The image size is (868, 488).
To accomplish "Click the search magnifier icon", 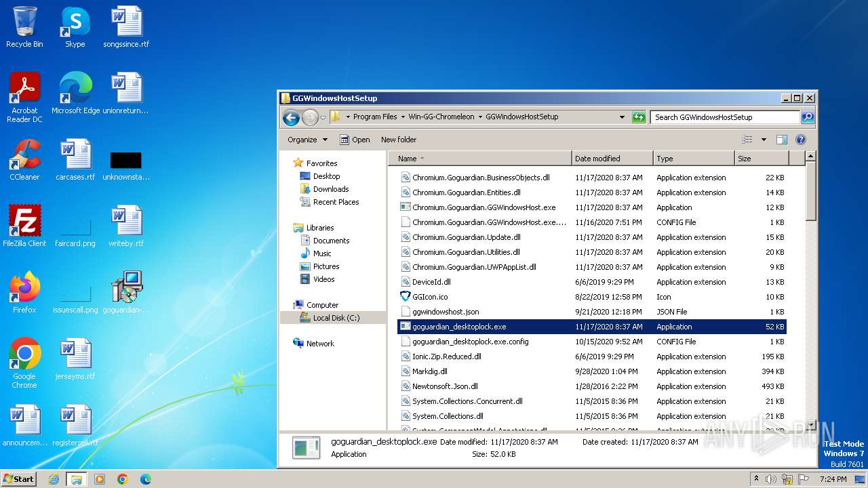I will click(x=807, y=117).
